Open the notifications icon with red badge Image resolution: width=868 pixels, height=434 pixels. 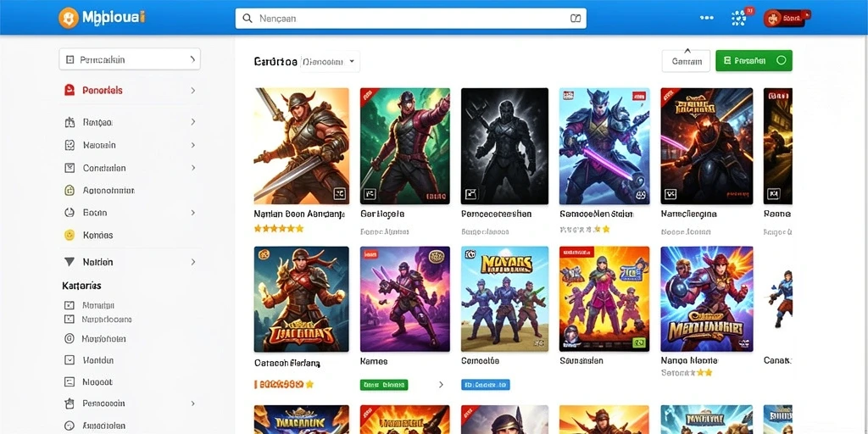[739, 18]
